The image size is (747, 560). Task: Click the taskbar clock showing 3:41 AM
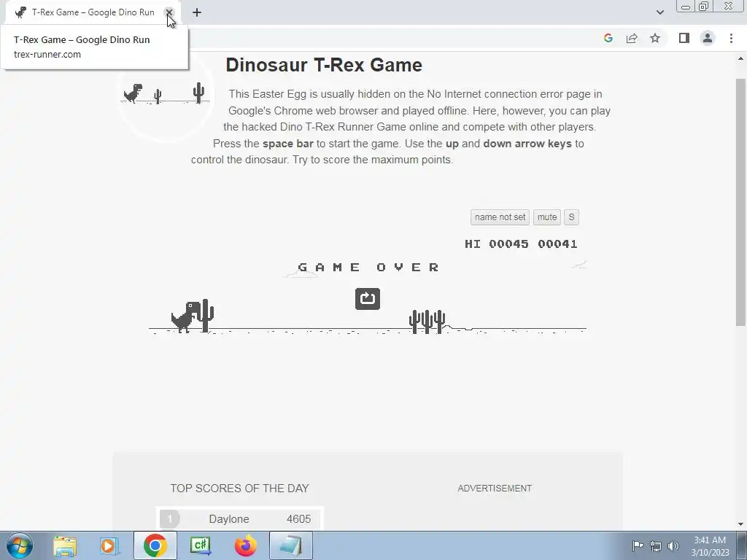710,545
